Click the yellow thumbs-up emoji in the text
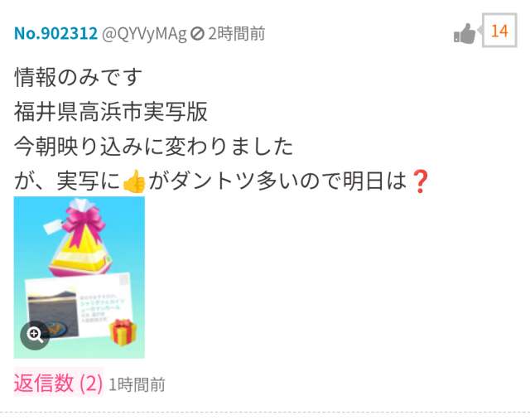The image size is (530, 420). click(134, 181)
